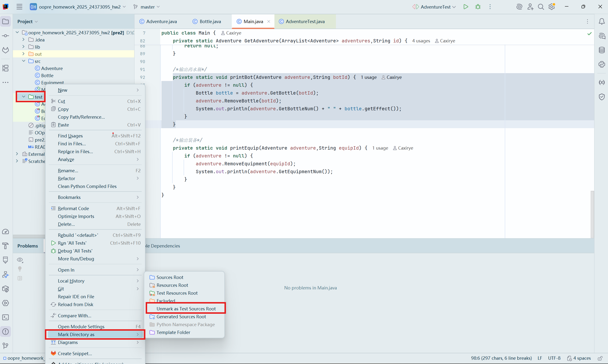Click the '4 usages' hint link
Image resolution: width=608 pixels, height=364 pixels.
tap(421, 41)
